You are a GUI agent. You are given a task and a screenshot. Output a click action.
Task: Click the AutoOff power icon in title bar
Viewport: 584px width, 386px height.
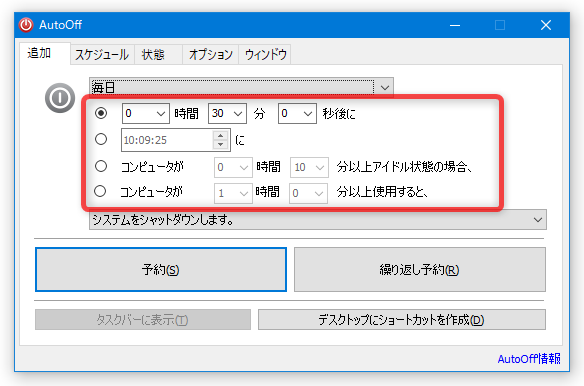pos(26,25)
